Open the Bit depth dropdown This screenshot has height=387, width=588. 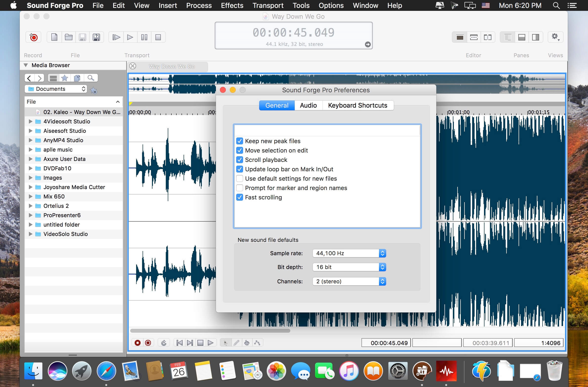point(349,267)
